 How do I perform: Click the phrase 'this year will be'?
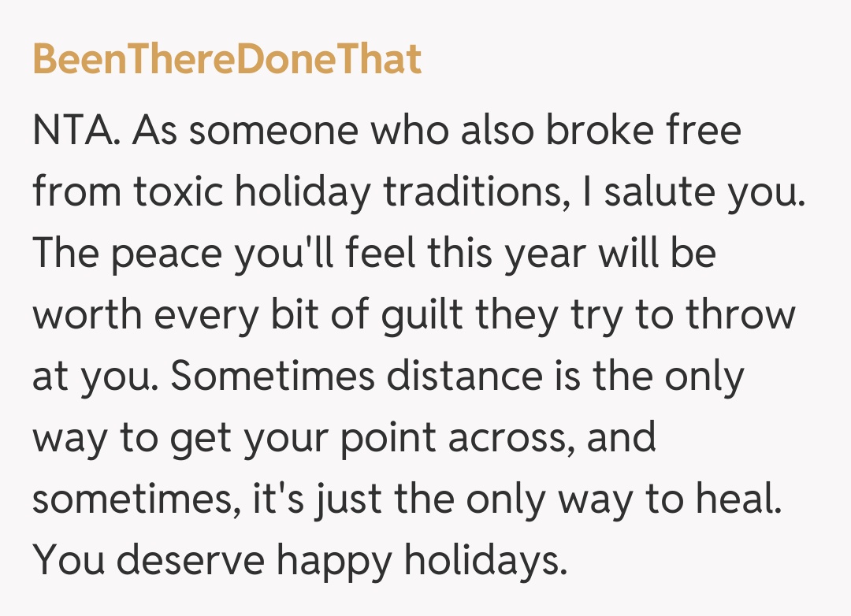tap(567, 253)
